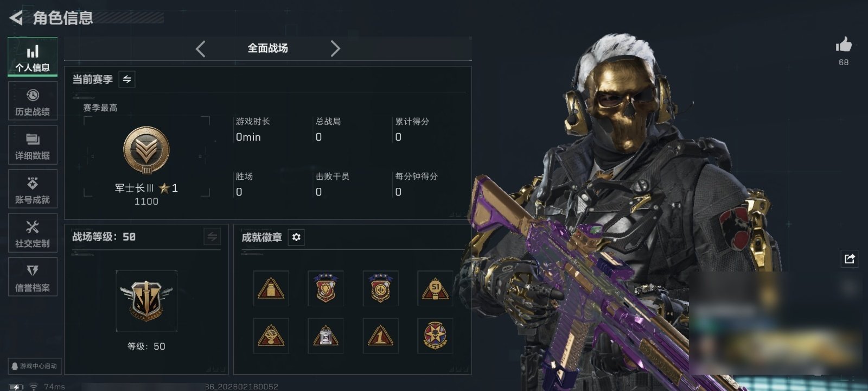Click the 全面战场 mode title
Image resolution: width=868 pixels, height=391 pixels.
[x=268, y=48]
